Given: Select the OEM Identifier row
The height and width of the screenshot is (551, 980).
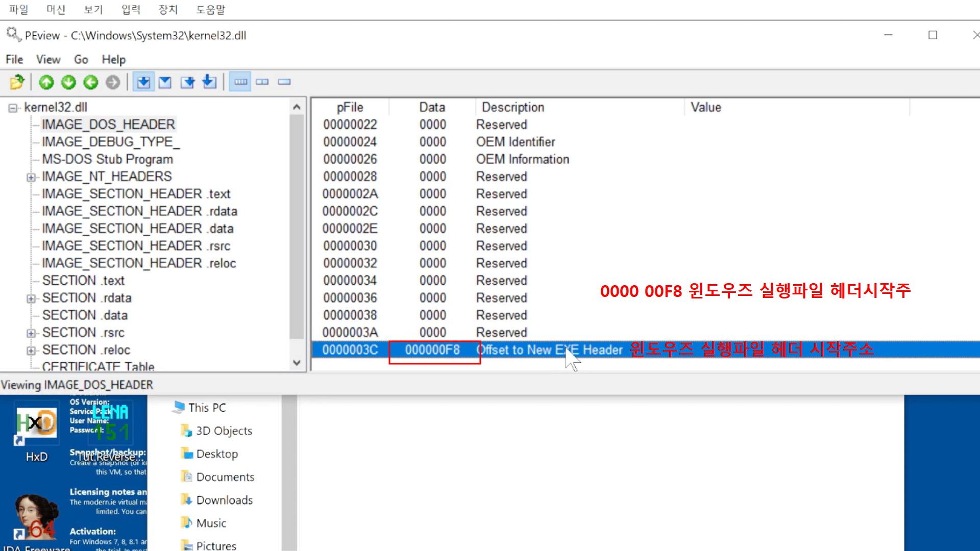Looking at the screenshot, I should coord(646,142).
